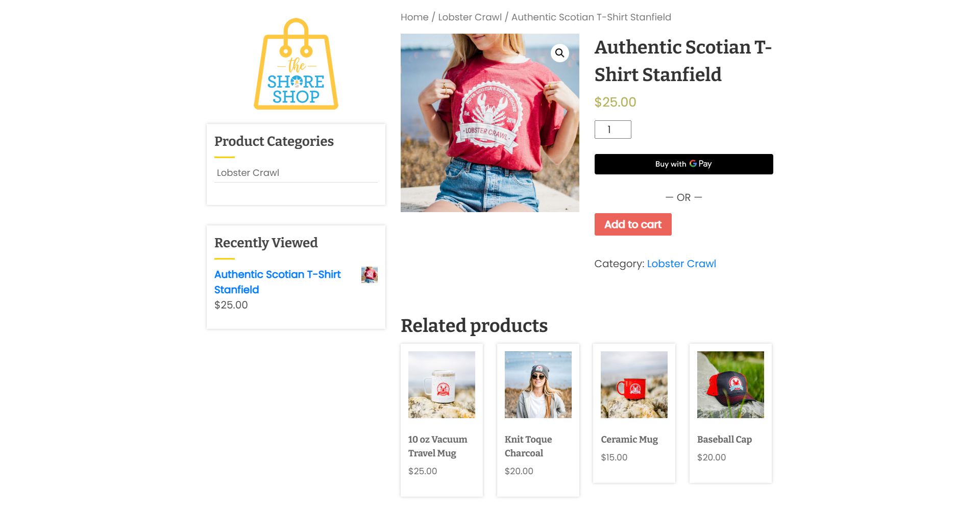
Task: Open Lobster Crawl breadcrumb link
Action: [470, 17]
